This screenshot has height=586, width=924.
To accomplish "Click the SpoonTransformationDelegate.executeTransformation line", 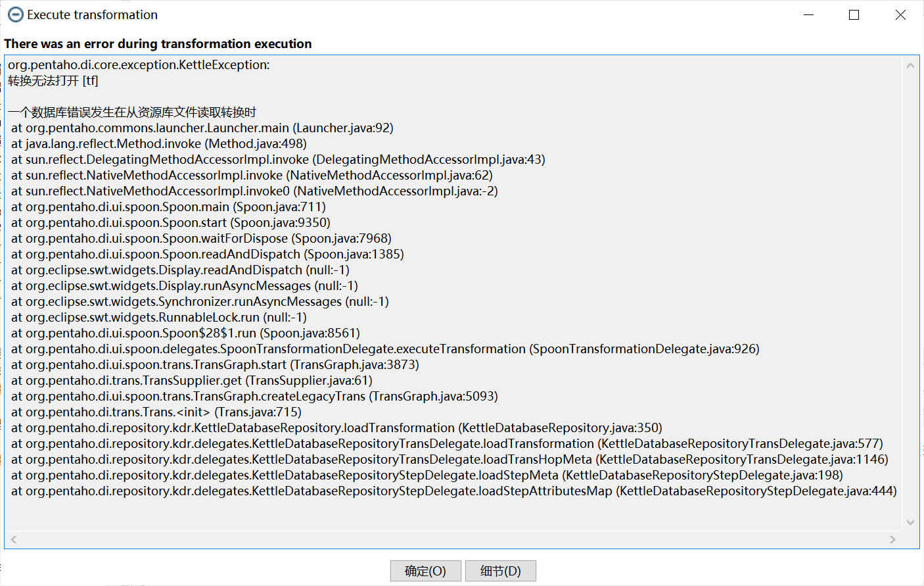I will [385, 349].
